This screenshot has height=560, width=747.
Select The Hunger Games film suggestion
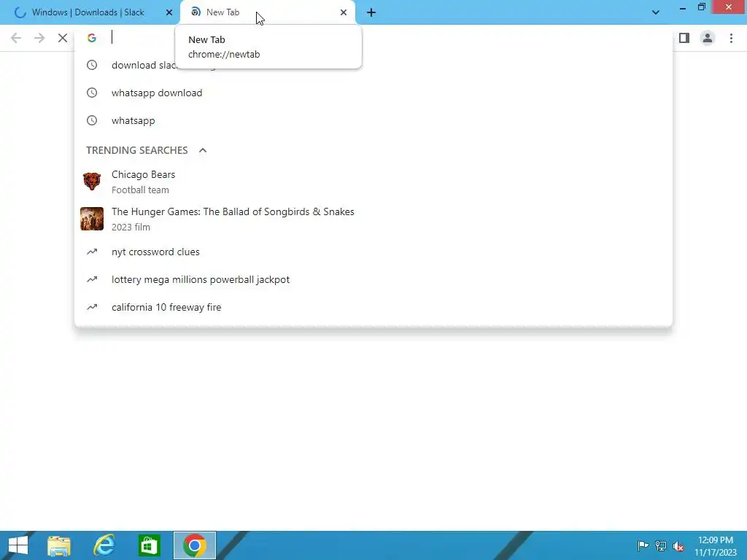[373, 219]
